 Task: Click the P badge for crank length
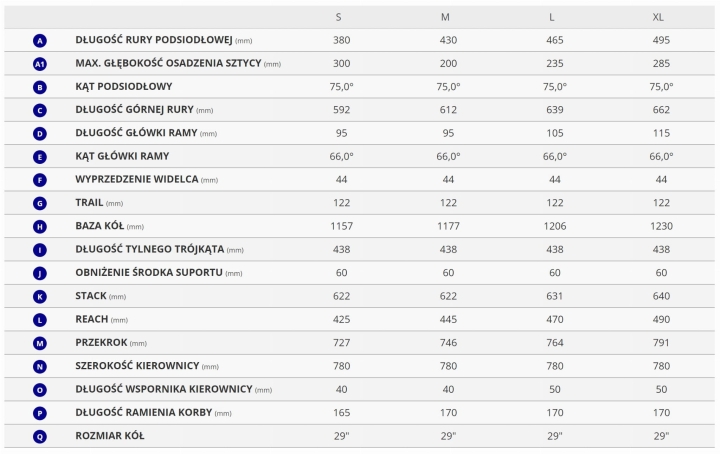(40, 413)
